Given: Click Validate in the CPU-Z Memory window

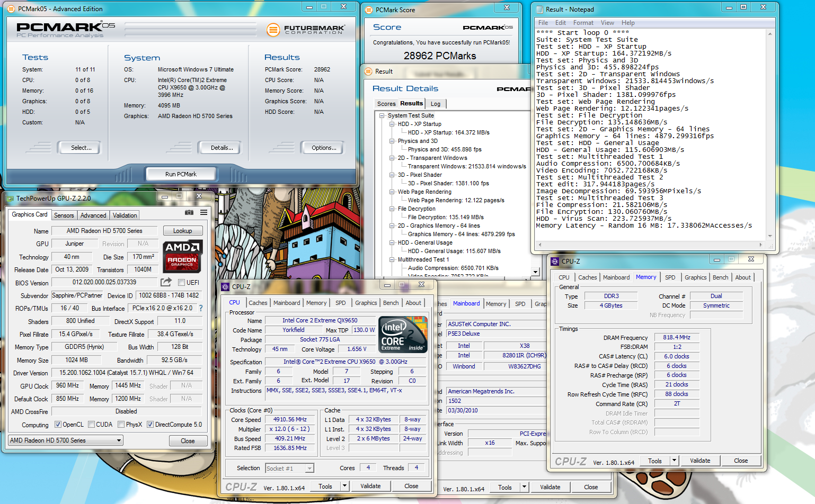Looking at the screenshot, I should pyautogui.click(x=700, y=461).
